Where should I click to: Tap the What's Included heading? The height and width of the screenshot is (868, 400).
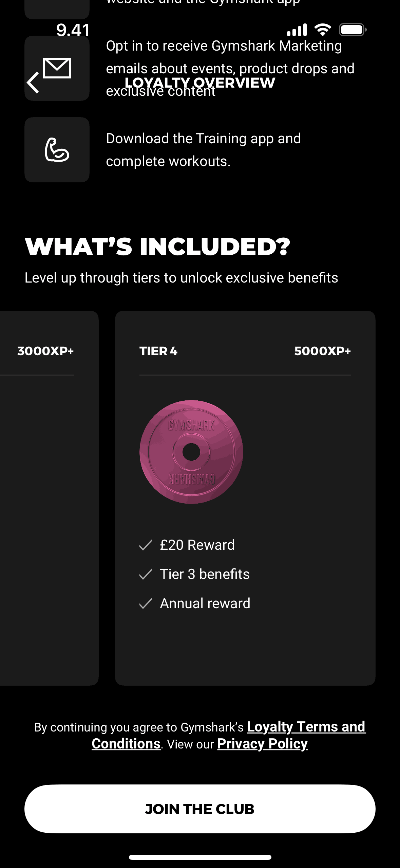pyautogui.click(x=157, y=247)
